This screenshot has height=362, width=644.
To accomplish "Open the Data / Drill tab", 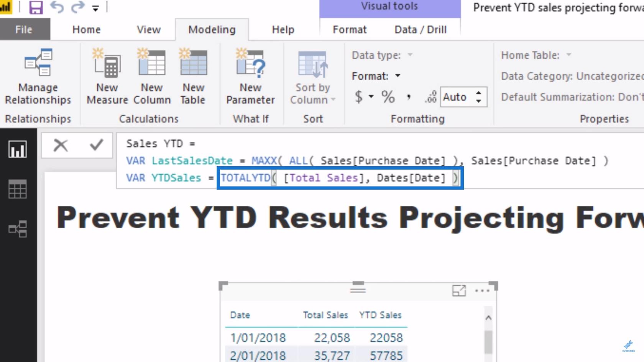I will click(x=421, y=29).
